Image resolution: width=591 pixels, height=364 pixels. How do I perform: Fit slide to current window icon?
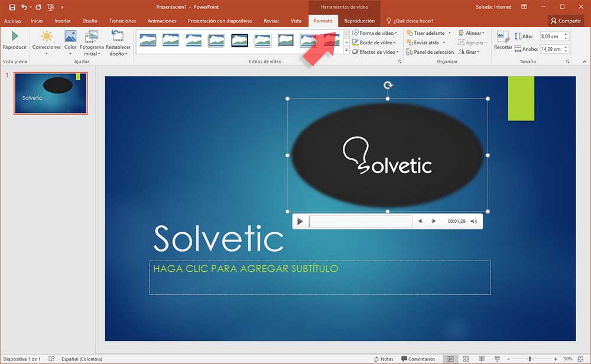[581, 359]
